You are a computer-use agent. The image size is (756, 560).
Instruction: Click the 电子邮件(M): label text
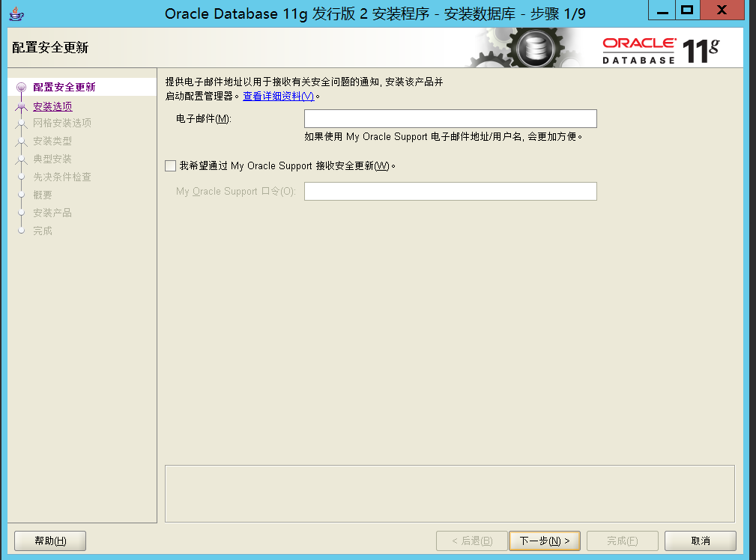(204, 118)
